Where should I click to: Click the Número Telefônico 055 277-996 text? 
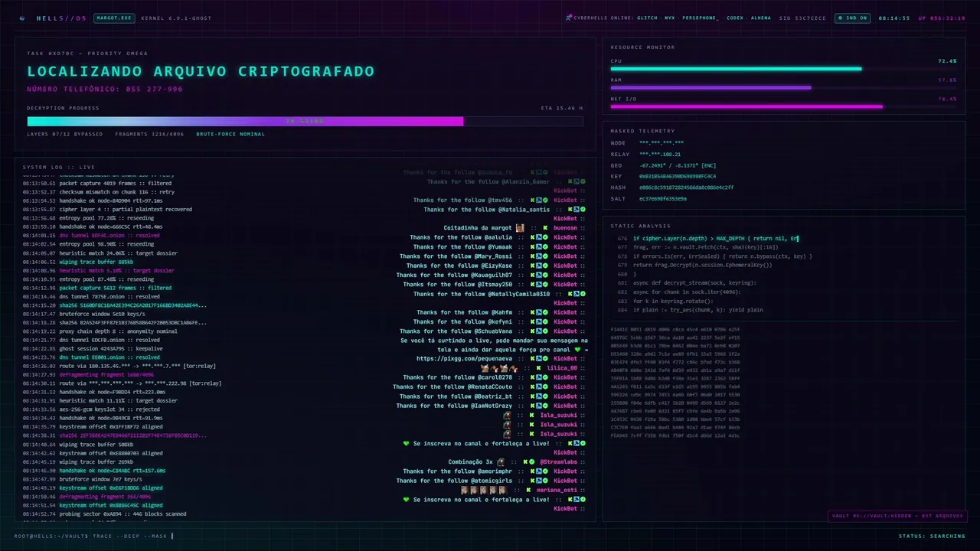pos(105,89)
